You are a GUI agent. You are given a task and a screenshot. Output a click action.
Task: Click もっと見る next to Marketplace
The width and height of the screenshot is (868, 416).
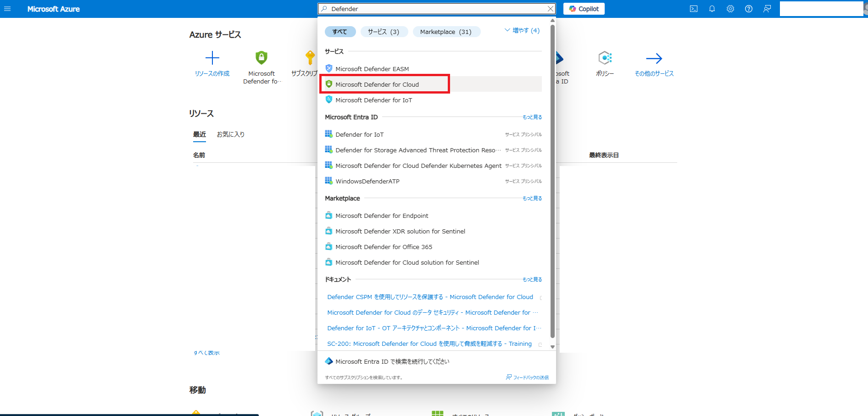532,198
